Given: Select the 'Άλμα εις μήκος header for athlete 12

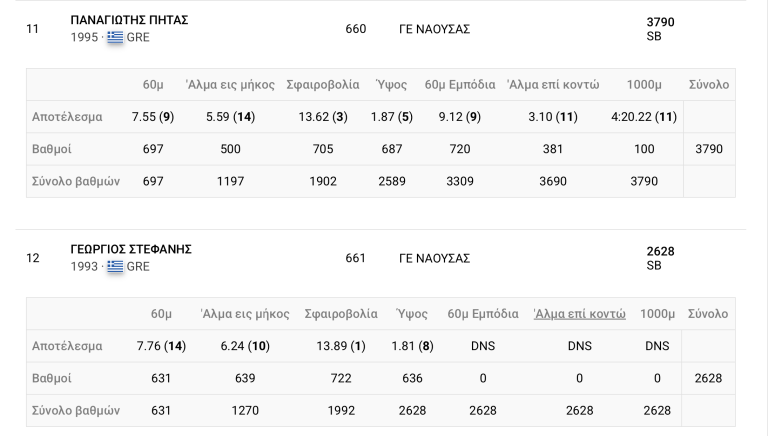Looking at the screenshot, I should coord(245,314).
